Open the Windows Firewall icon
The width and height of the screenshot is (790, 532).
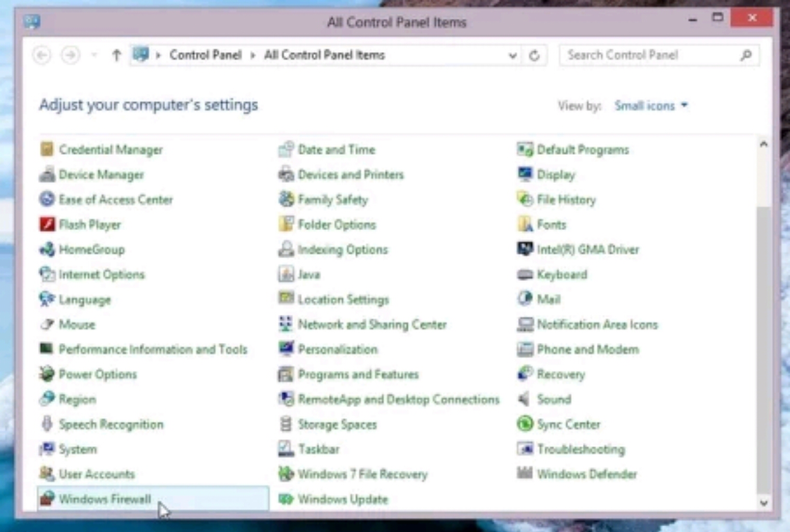[47, 499]
